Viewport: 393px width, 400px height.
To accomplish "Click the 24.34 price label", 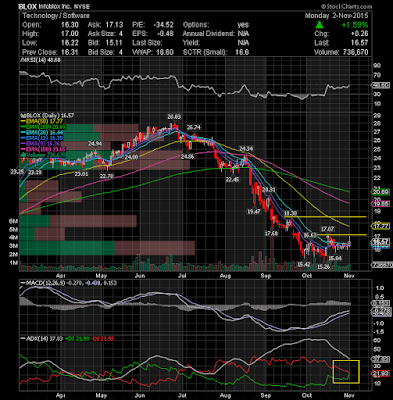I will [x=246, y=148].
